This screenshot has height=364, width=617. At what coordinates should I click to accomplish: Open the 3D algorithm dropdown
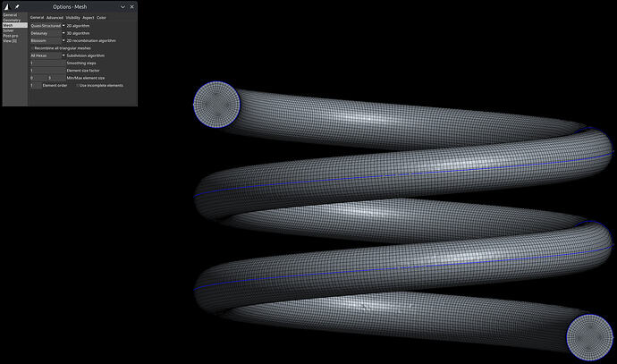point(47,33)
